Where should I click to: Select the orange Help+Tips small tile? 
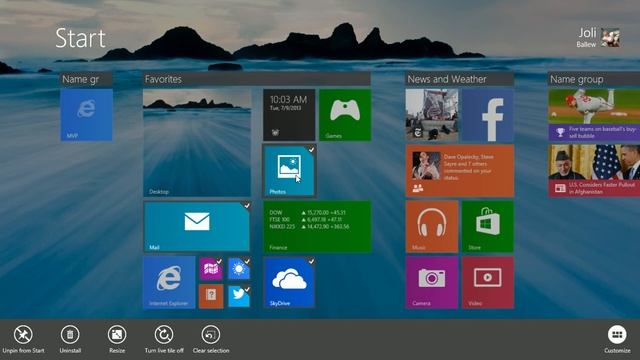point(211,296)
